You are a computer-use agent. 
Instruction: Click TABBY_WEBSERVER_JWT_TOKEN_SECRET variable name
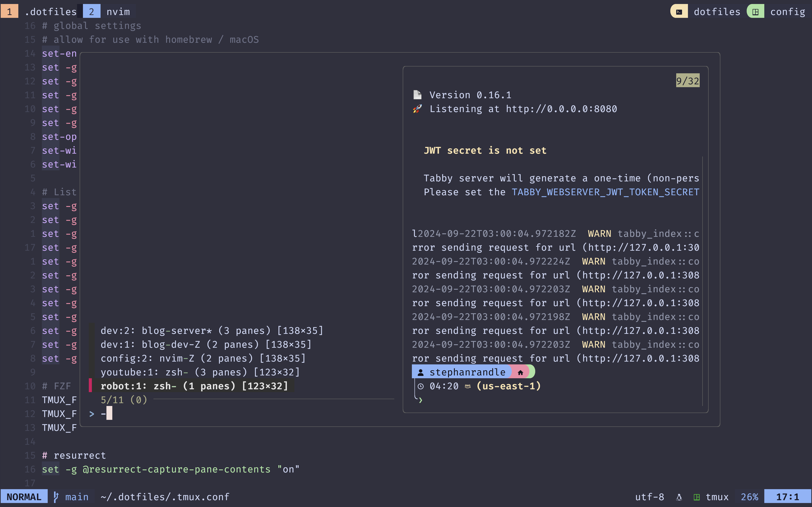[x=605, y=192]
